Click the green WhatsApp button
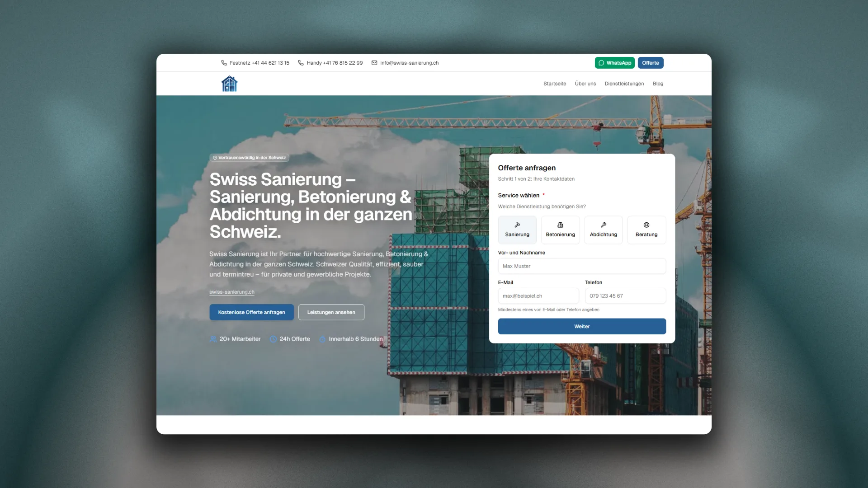 [615, 63]
